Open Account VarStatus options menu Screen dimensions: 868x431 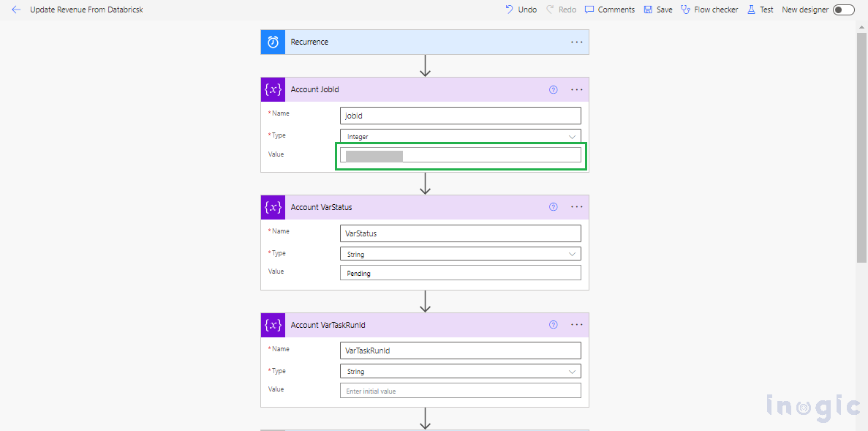(x=577, y=207)
